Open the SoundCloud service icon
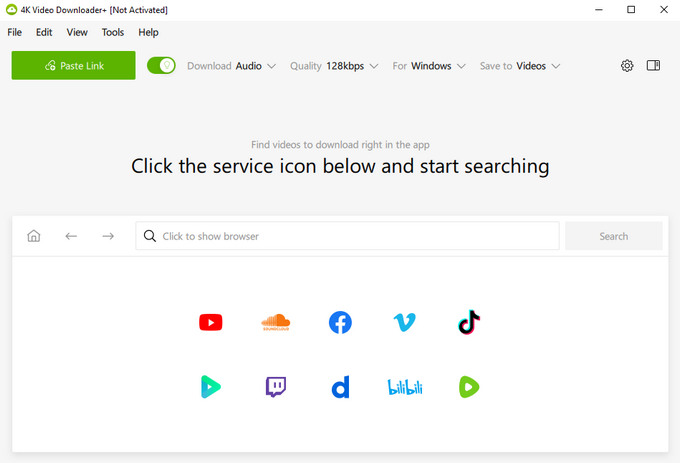 coord(276,323)
